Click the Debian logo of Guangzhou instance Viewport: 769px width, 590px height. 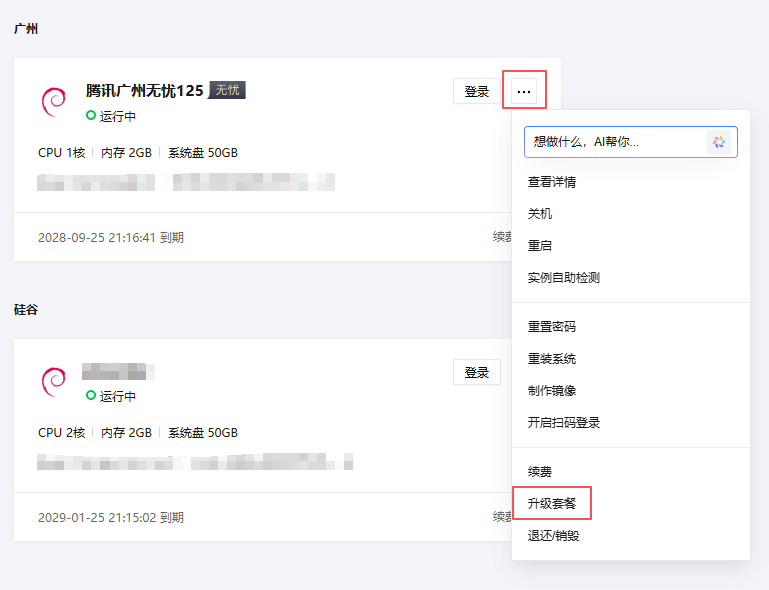coord(53,102)
